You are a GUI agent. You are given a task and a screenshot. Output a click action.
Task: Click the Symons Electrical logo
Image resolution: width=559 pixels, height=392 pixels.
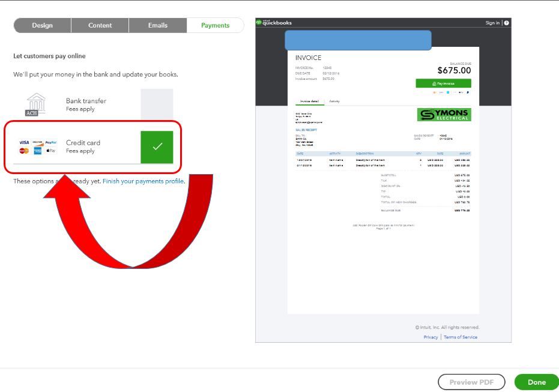point(444,115)
